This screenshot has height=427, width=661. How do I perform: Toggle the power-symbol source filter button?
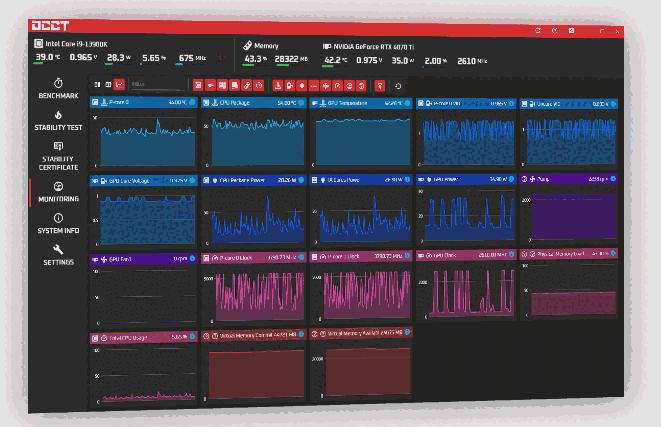coord(259,86)
